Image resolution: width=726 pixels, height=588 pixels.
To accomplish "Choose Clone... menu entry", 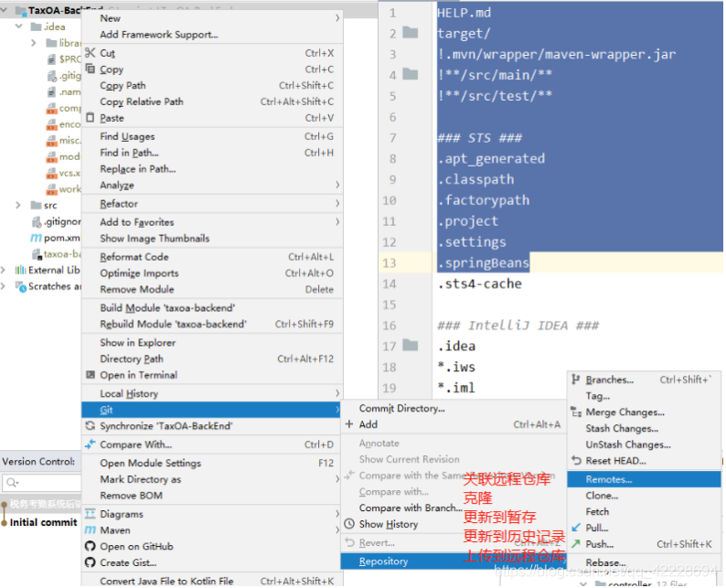I will tap(644, 496).
